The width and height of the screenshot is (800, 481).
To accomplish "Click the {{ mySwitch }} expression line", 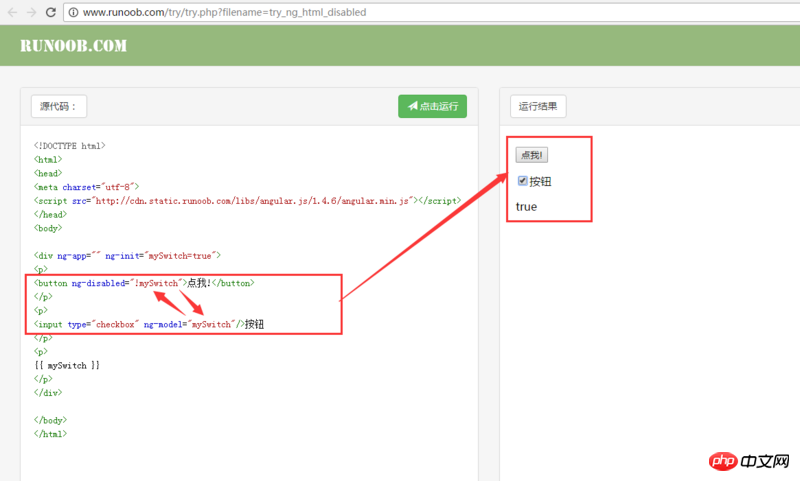I will pyautogui.click(x=67, y=366).
